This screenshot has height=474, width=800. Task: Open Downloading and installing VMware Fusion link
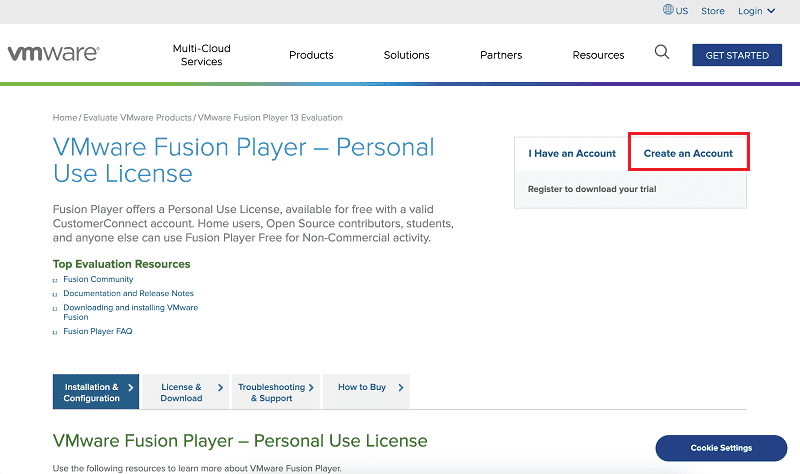[x=131, y=312]
